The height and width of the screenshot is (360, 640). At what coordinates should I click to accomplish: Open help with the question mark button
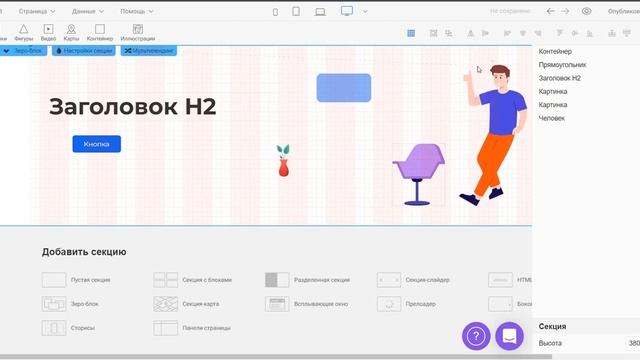click(476, 336)
